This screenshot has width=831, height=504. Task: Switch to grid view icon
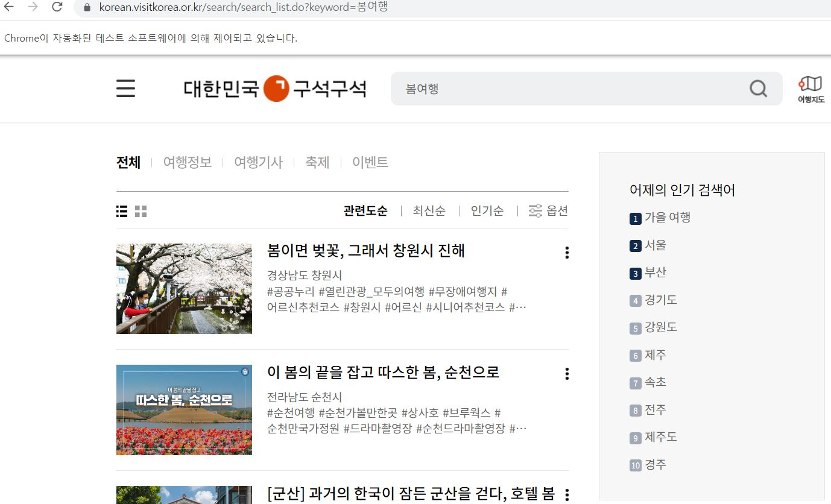click(x=141, y=211)
